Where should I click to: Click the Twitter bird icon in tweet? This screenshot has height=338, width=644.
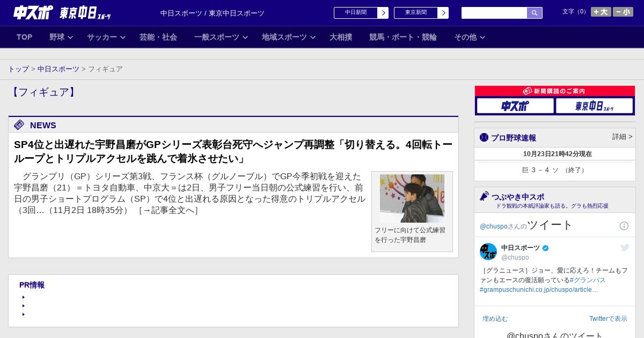(x=625, y=247)
